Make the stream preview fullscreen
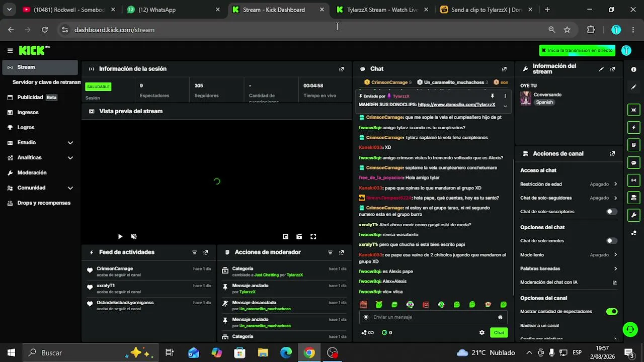644x362 pixels. [x=313, y=236]
